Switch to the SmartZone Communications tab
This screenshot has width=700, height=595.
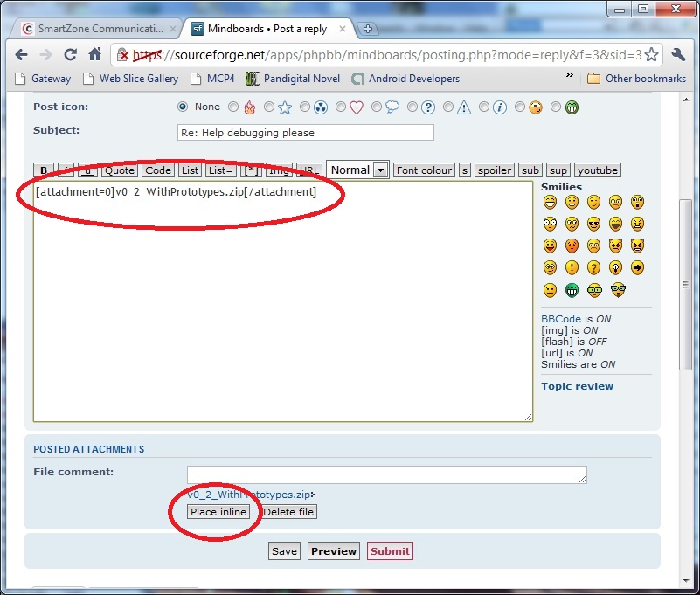point(92,29)
